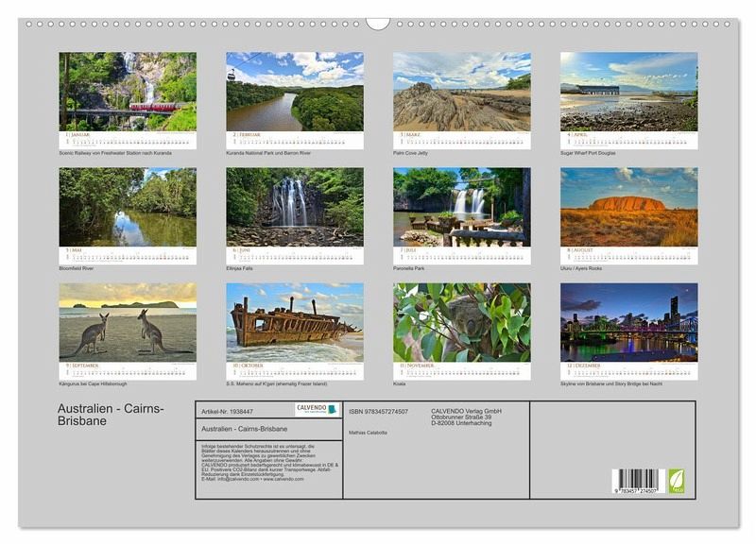This screenshot has height=545, width=756.
Task: Open the Koala November thumbnail
Action: [x=461, y=323]
